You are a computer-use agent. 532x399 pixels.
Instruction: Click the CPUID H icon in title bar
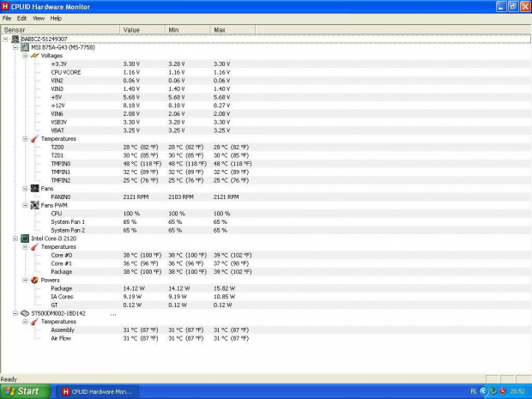pos(5,7)
